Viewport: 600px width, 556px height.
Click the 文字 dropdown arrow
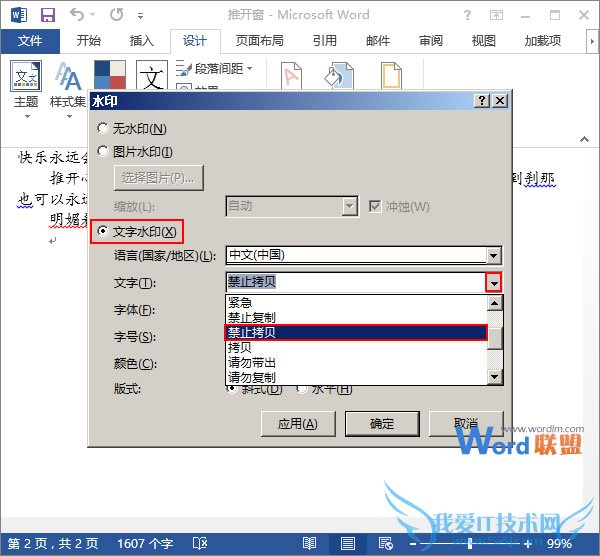click(494, 283)
